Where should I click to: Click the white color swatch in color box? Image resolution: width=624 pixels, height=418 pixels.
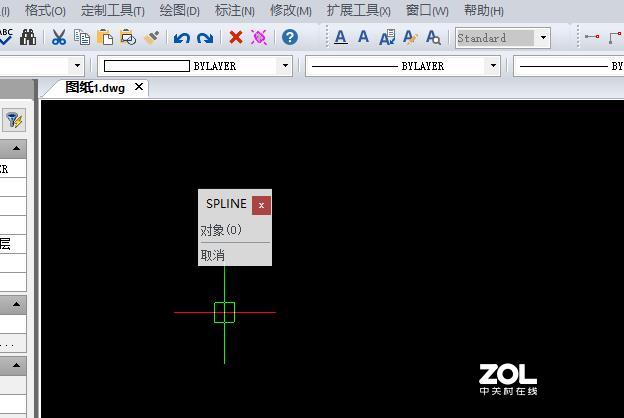tap(146, 66)
